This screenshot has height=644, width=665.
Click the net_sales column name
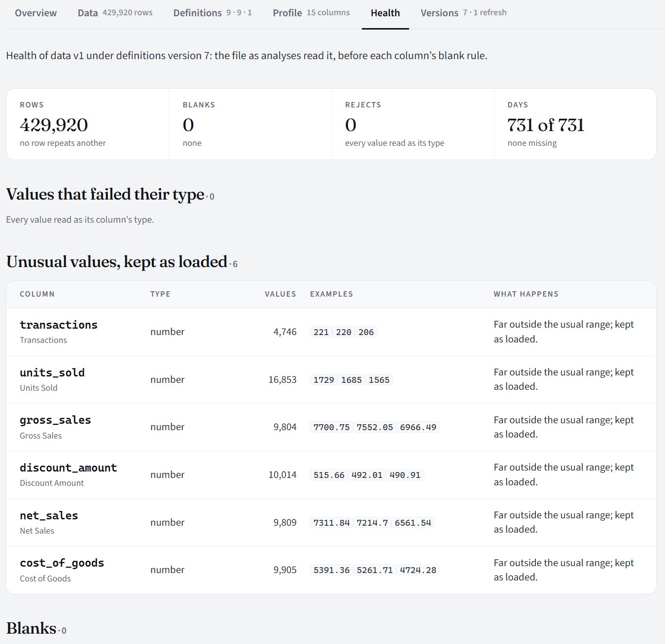coord(49,515)
